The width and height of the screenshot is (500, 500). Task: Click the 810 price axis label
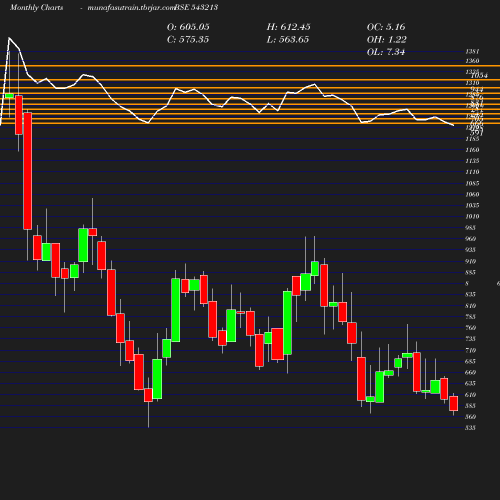tap(470, 305)
